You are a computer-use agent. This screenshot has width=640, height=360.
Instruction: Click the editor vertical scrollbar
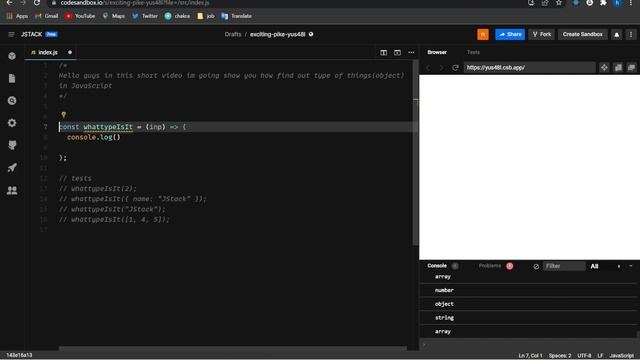click(x=416, y=153)
